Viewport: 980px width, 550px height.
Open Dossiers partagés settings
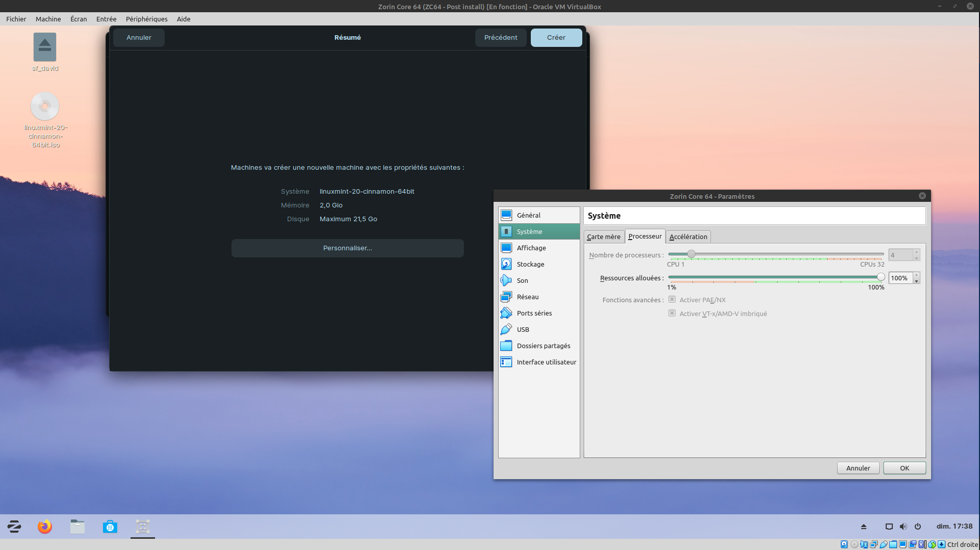tap(543, 346)
